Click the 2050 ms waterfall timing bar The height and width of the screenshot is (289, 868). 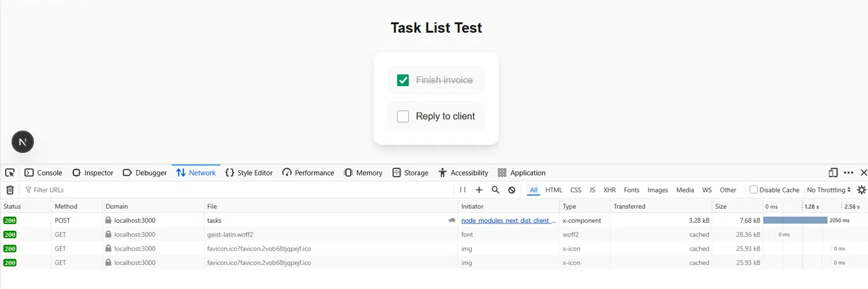(x=795, y=220)
